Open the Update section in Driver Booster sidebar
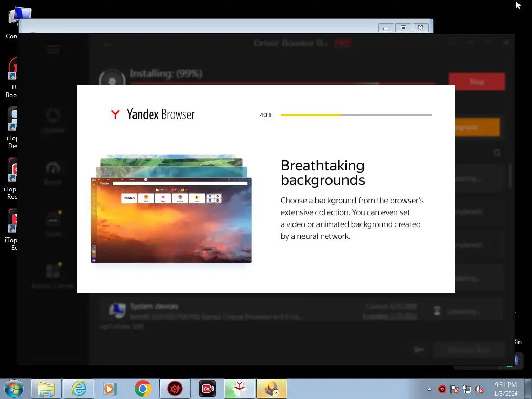Image resolution: width=532 pixels, height=399 pixels. click(x=52, y=121)
